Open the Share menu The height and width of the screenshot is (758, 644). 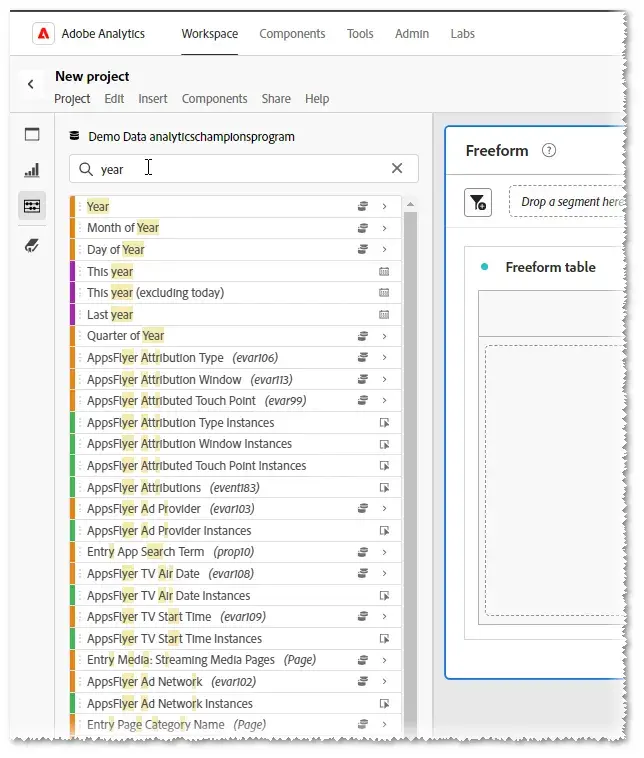(x=276, y=99)
